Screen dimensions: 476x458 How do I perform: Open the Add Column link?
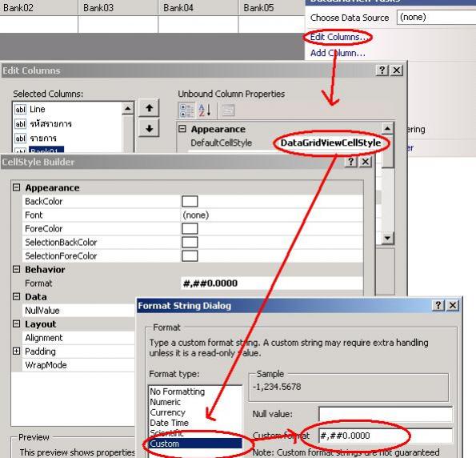(x=338, y=53)
